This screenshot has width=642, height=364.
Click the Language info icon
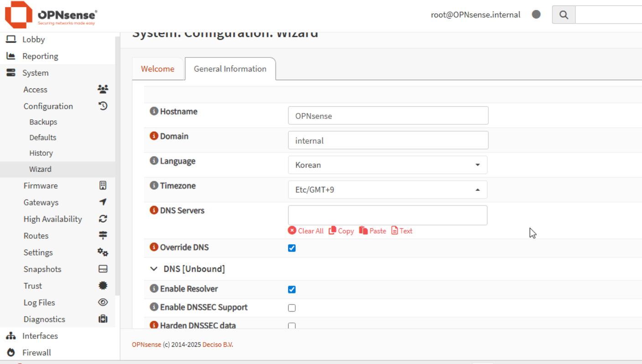click(x=154, y=160)
